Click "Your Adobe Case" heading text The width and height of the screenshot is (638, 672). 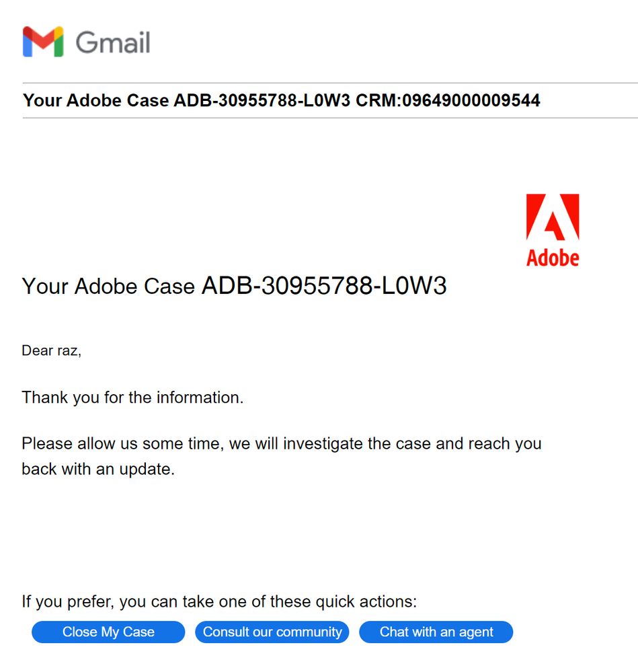click(108, 287)
